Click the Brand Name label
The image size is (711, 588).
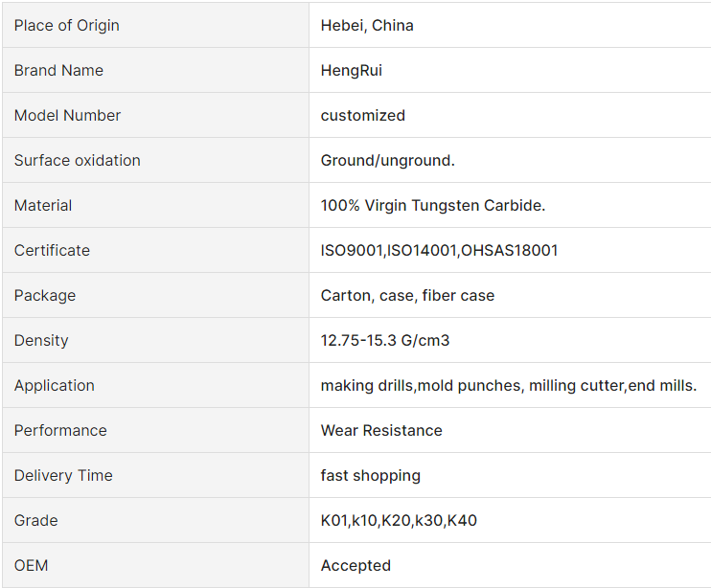click(58, 70)
